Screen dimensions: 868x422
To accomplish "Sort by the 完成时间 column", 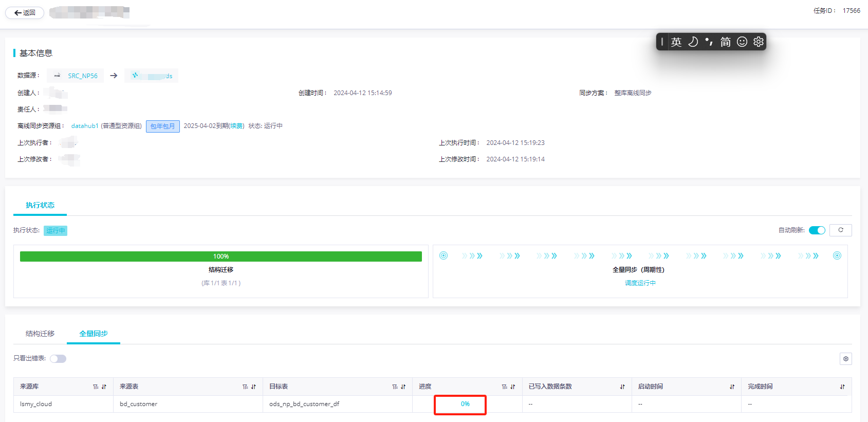I will pyautogui.click(x=842, y=387).
